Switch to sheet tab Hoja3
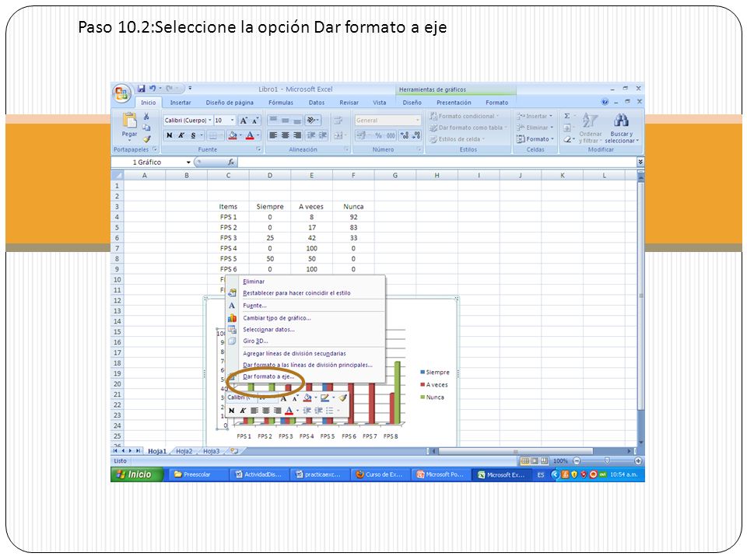Image resolution: width=747 pixels, height=560 pixels. [x=212, y=451]
